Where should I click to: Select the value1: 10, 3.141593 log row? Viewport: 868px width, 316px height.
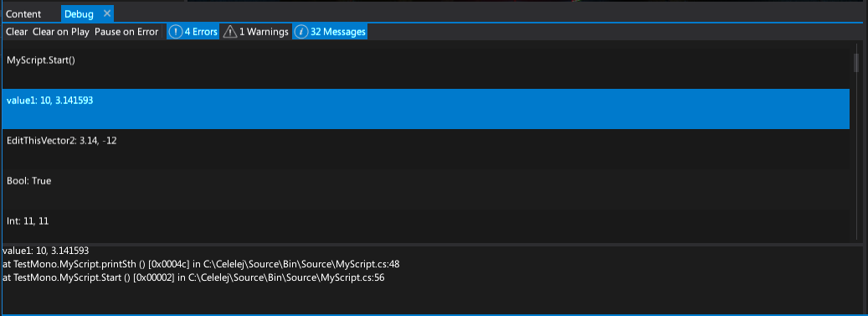coord(426,109)
